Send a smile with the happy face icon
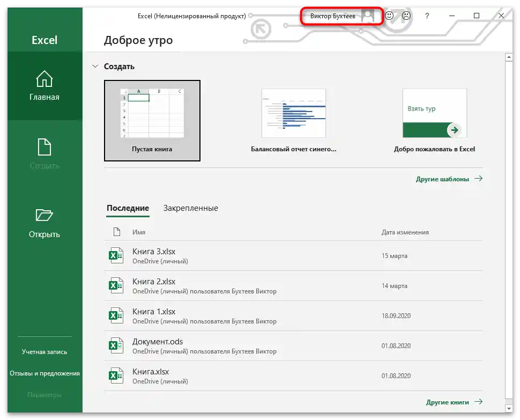 click(389, 16)
